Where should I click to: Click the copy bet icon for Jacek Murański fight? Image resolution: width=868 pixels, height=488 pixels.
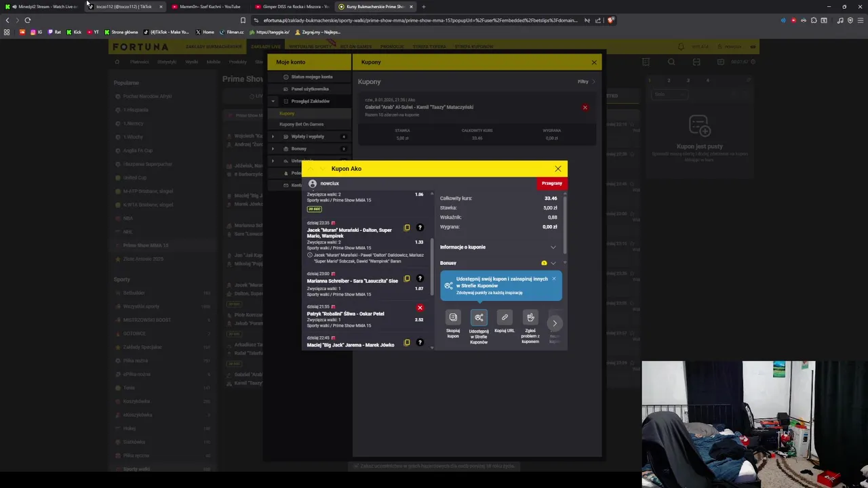(x=407, y=228)
